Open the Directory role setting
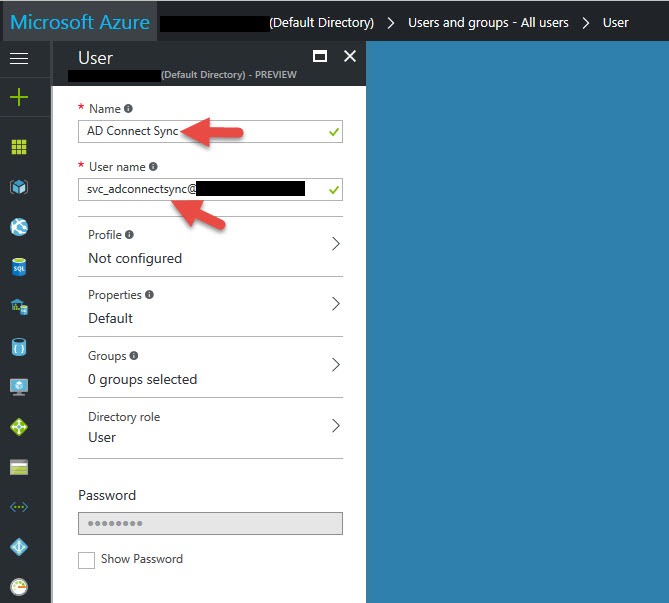The height and width of the screenshot is (603, 669). click(210, 428)
